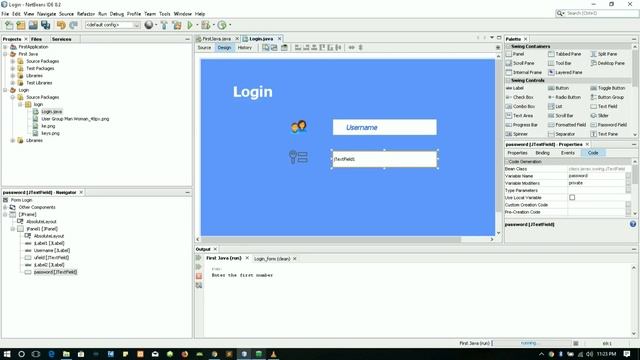Select Radio Button in the Palette
This screenshot has height=360, width=640.
pos(564,98)
